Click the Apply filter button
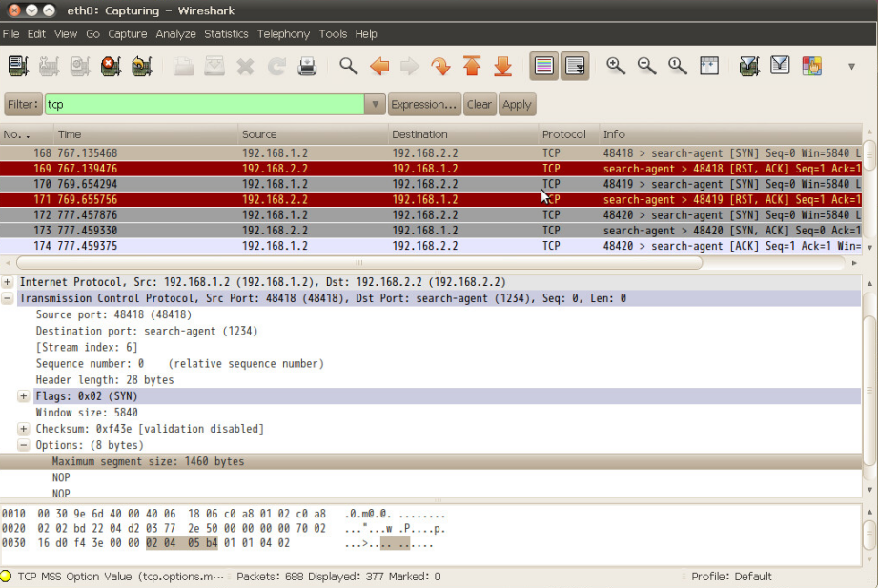 (x=517, y=105)
